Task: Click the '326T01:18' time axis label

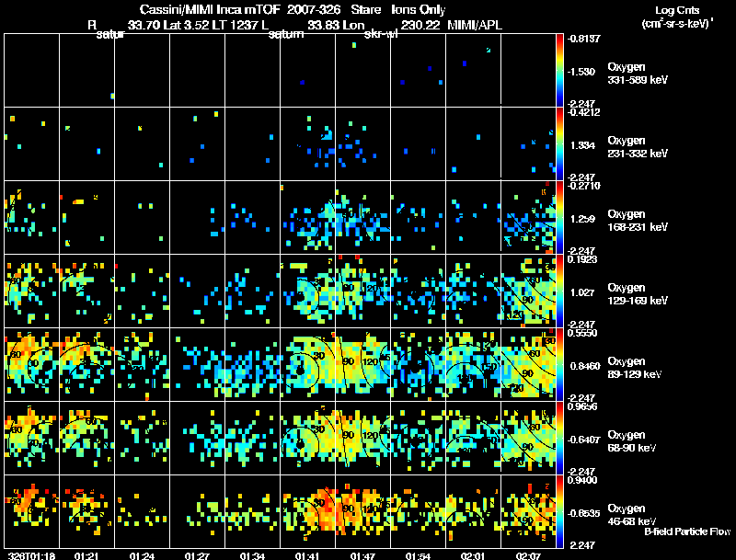Action: [32, 555]
